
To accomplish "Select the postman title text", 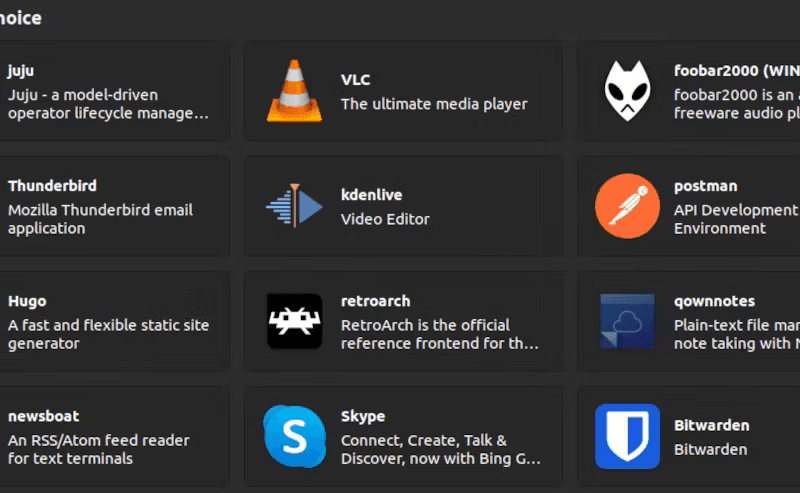I will click(706, 186).
